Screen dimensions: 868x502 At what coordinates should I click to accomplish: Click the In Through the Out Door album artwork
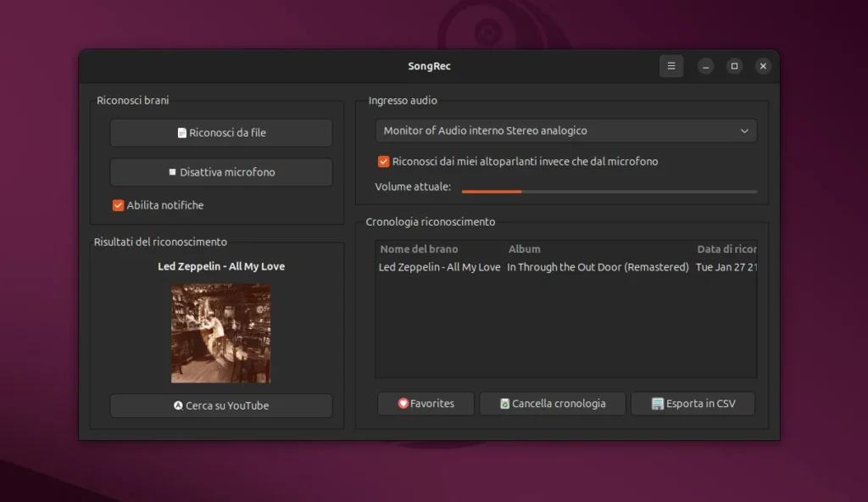coord(220,332)
